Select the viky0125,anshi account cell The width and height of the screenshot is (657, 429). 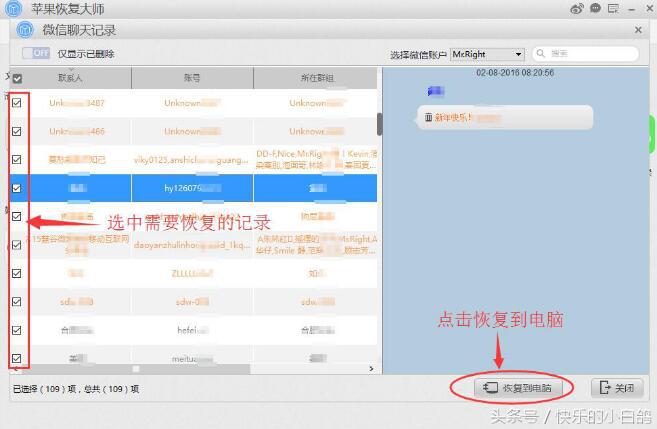pyautogui.click(x=192, y=160)
